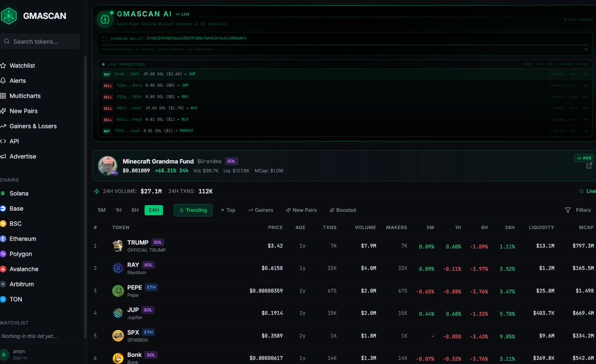Click TRUMP market cap $797.3M

[x=583, y=246]
